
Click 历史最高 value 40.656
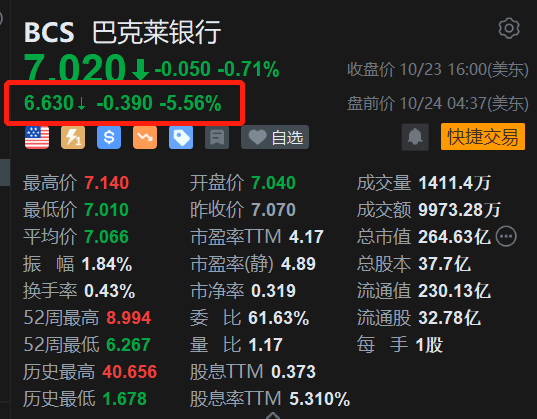(x=129, y=372)
